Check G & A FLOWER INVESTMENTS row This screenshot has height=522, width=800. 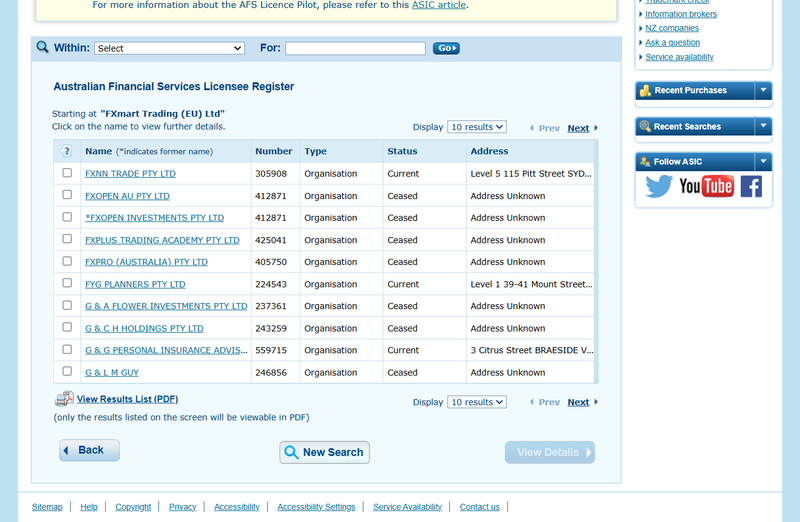point(67,305)
